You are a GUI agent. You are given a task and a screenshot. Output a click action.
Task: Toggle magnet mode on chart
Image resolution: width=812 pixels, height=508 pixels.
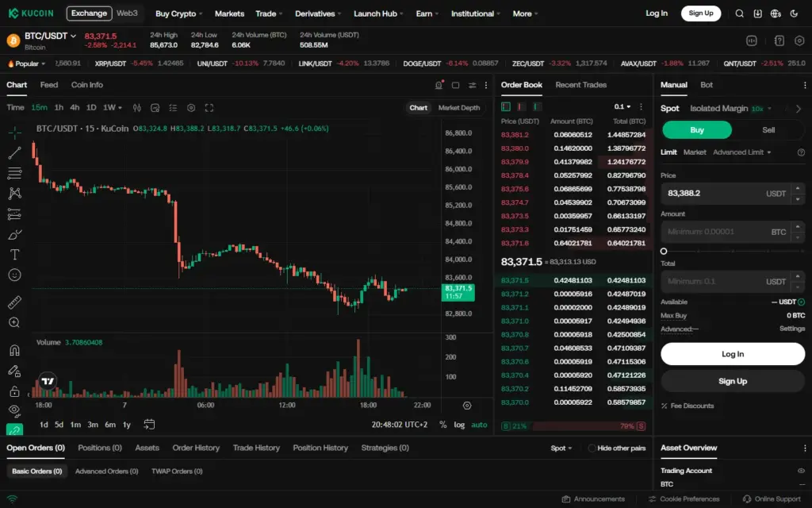[x=14, y=350]
